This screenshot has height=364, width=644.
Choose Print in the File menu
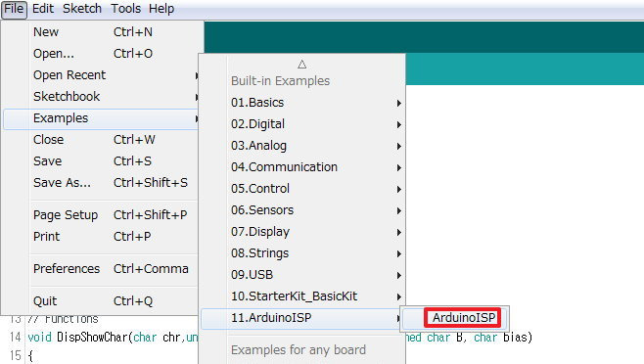pyautogui.click(x=101, y=237)
